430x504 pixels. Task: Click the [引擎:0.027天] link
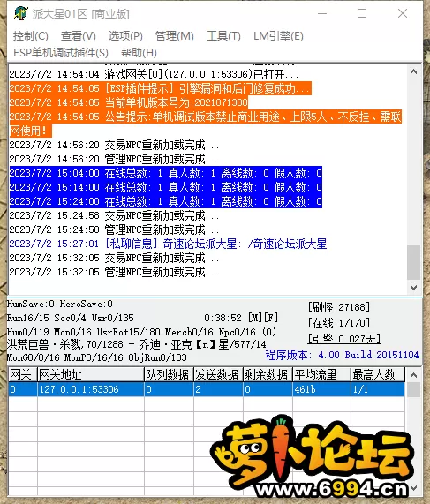[344, 338]
